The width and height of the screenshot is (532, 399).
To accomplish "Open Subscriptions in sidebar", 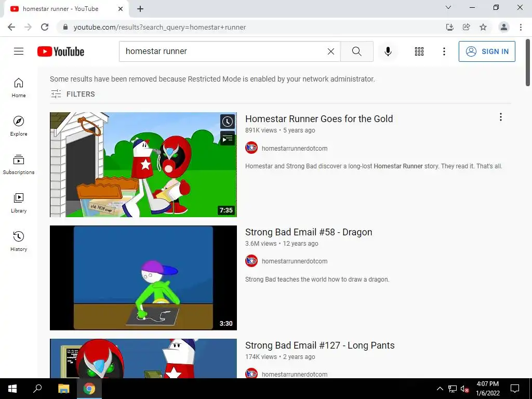I will click(x=19, y=165).
